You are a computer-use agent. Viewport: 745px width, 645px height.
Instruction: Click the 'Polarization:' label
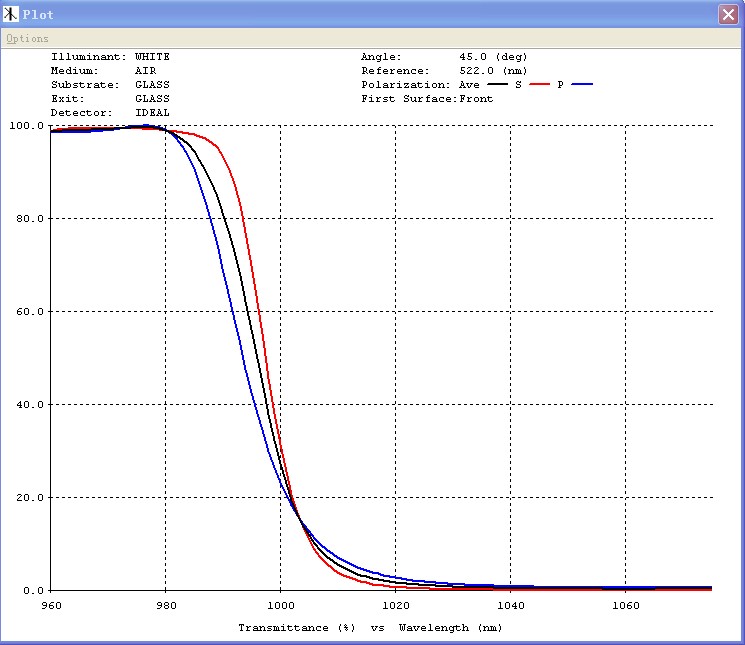[405, 85]
